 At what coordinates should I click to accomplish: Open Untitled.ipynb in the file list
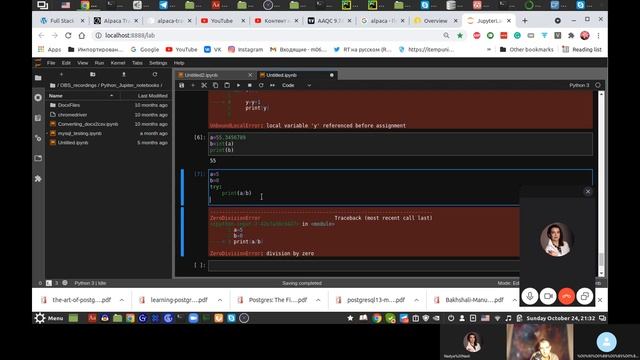pos(73,143)
